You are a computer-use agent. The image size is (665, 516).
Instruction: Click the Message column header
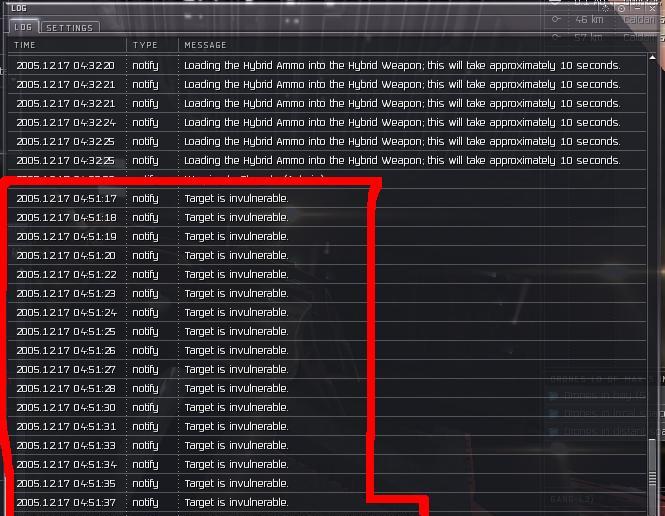(x=205, y=45)
